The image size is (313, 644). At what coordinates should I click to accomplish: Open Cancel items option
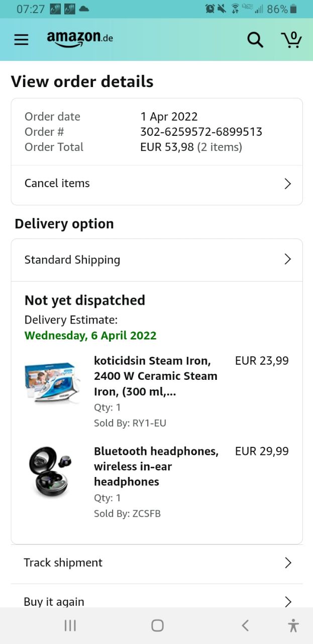(x=57, y=183)
